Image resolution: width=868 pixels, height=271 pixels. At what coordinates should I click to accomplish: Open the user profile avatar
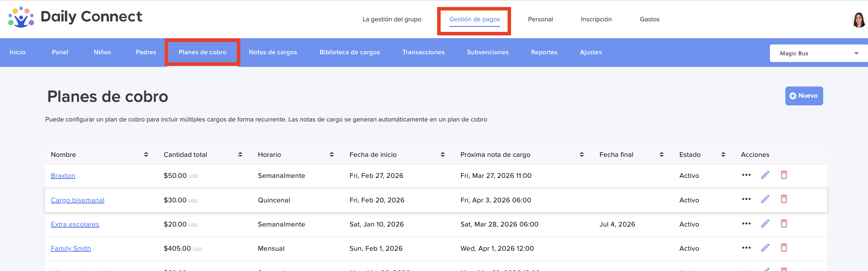click(x=859, y=20)
